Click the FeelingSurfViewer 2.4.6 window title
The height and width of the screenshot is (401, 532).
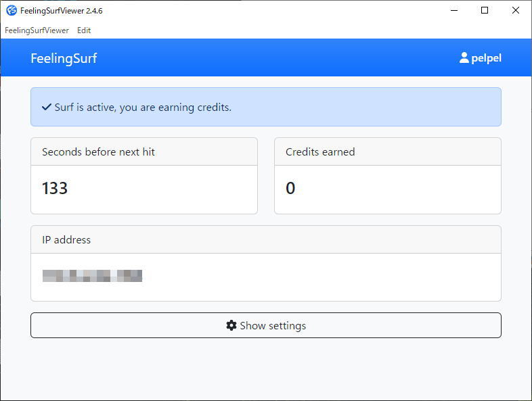click(x=61, y=11)
